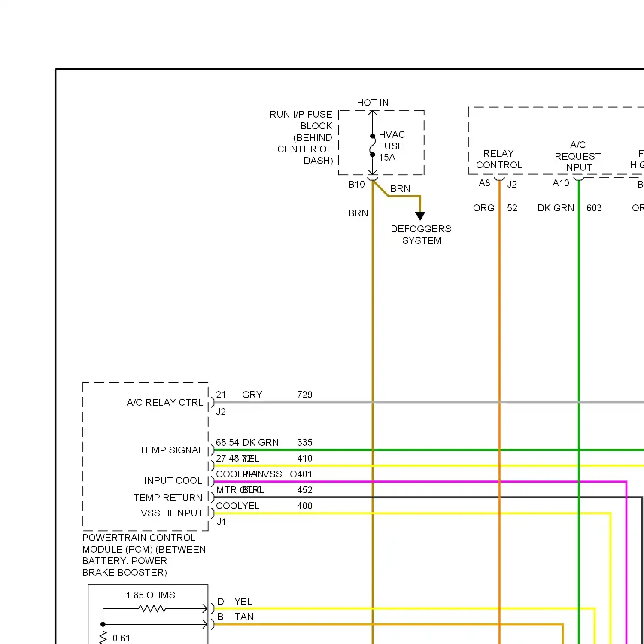Select the 'A/C REQUEST INPUT' label

[577, 156]
